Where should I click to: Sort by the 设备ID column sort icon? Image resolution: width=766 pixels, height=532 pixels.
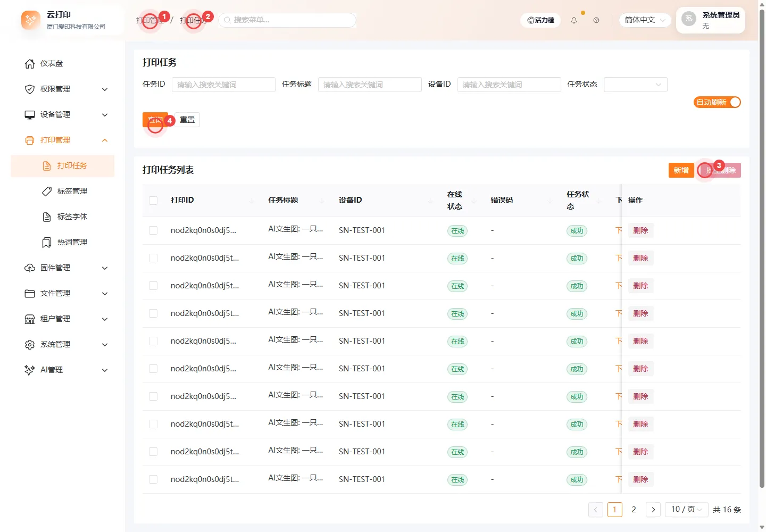[x=430, y=201]
